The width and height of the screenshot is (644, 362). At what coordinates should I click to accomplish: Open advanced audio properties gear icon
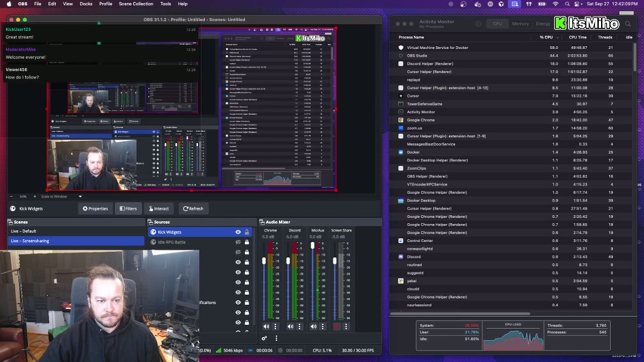tap(265, 338)
